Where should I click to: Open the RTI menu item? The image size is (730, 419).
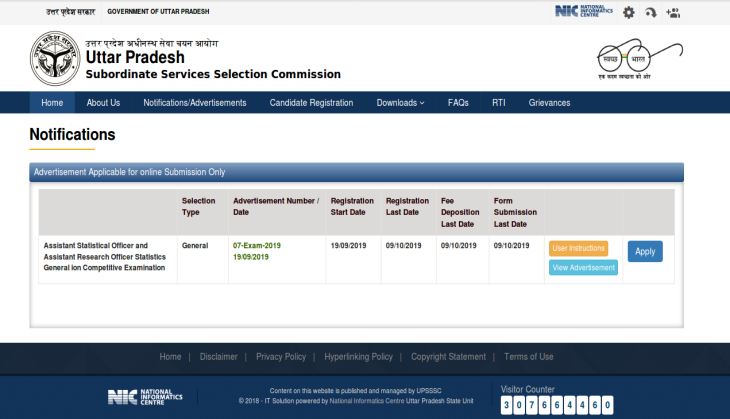point(499,102)
